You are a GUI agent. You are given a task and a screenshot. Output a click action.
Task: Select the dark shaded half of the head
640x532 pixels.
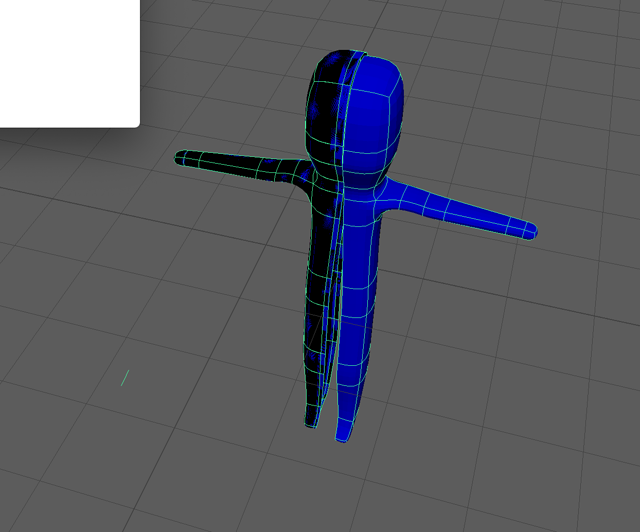[x=325, y=110]
